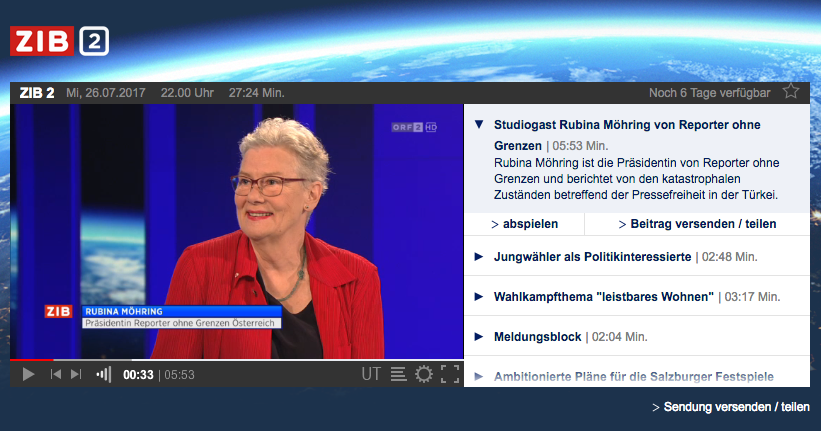This screenshot has height=431, width=821.
Task: Enter fullscreen mode
Action: (x=450, y=374)
